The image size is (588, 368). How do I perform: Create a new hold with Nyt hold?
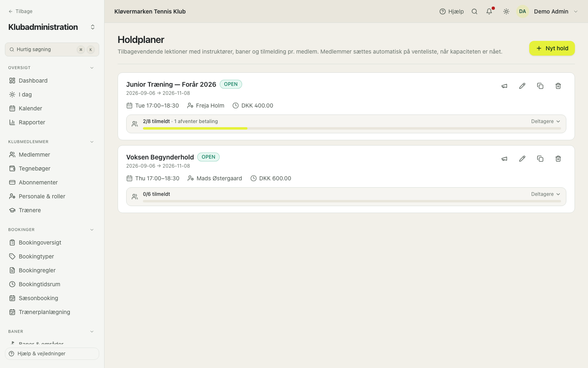(x=552, y=48)
